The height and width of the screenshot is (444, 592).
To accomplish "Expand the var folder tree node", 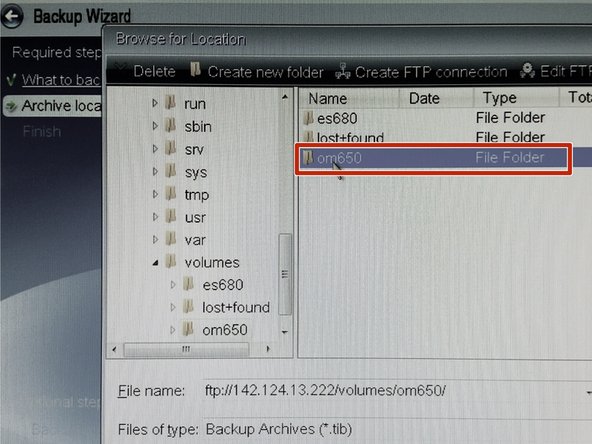I will click(x=155, y=240).
